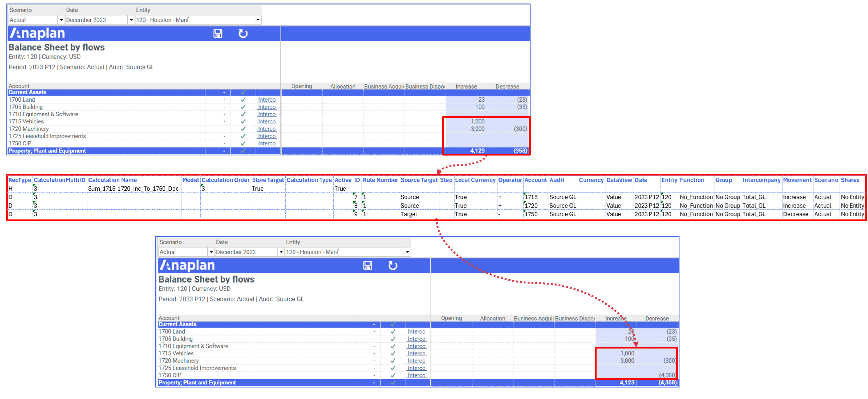This screenshot has height=399, width=868.
Task: Click the Opening column header in the top panel
Action: pos(301,86)
